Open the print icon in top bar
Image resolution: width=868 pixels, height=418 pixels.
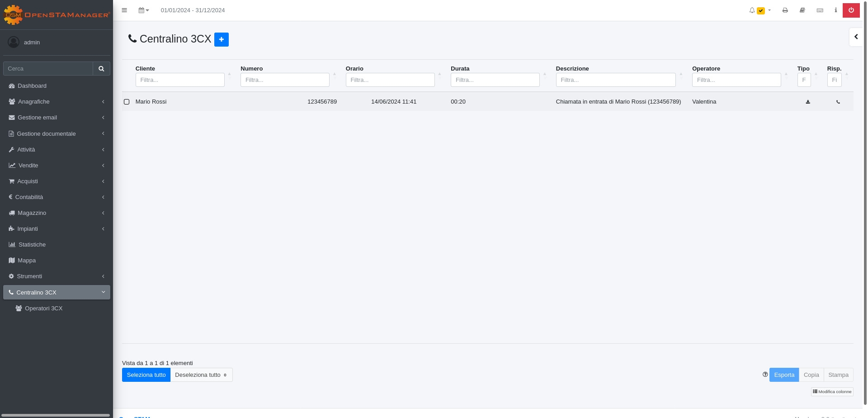pos(785,10)
